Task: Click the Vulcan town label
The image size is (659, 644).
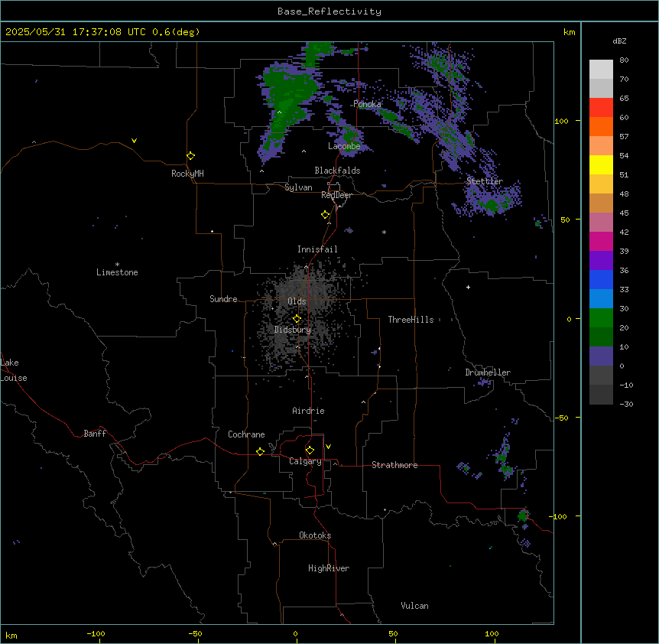Action: (x=415, y=606)
